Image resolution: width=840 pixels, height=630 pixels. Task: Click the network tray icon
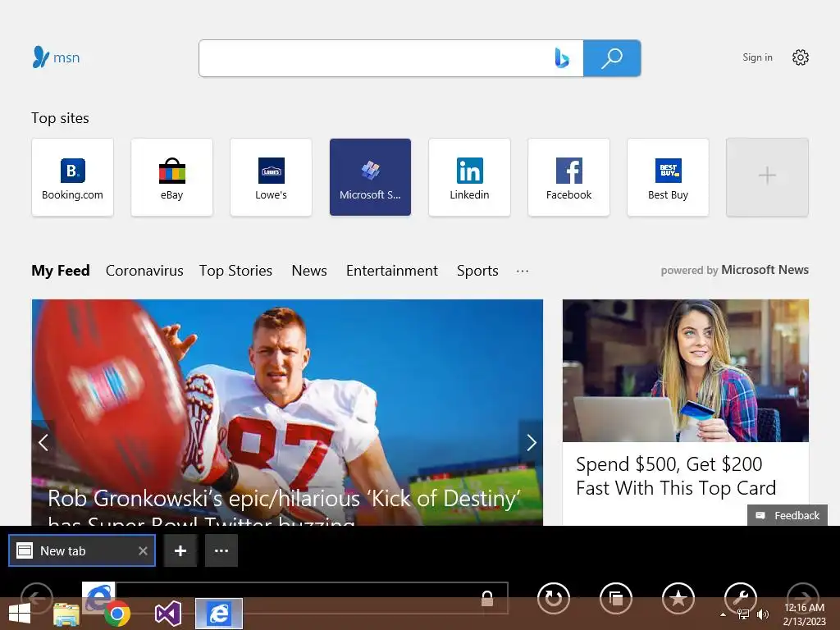tap(743, 614)
